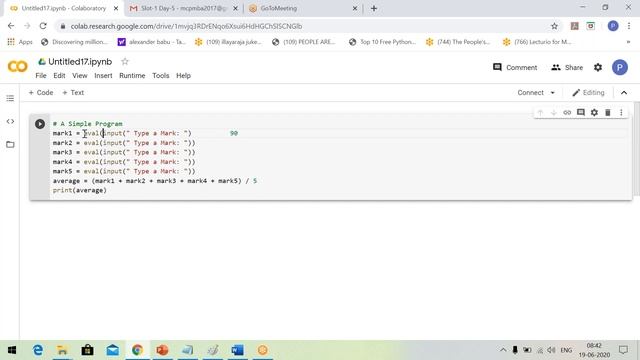
Task: Open the Tools menu
Action: [161, 76]
